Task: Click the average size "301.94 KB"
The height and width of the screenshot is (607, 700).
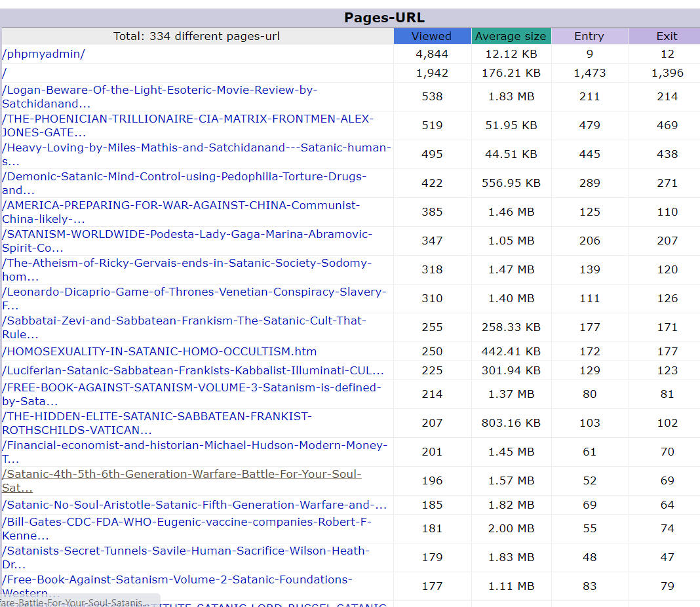Action: pos(511,370)
